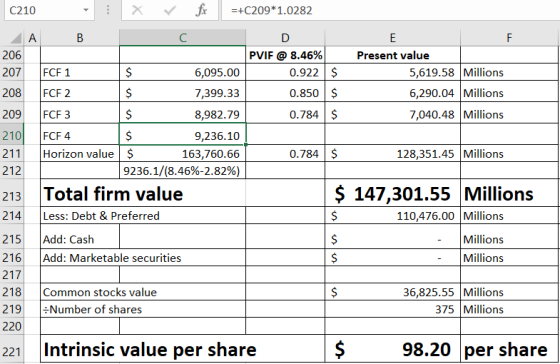Click the 'Total firm value' label
Viewport: 560px width, 364px height.
click(x=113, y=194)
